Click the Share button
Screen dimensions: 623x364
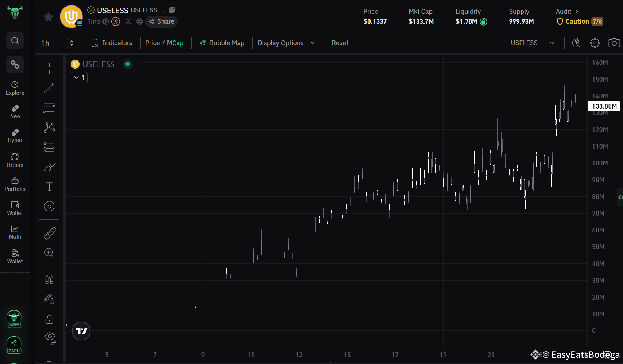[162, 21]
